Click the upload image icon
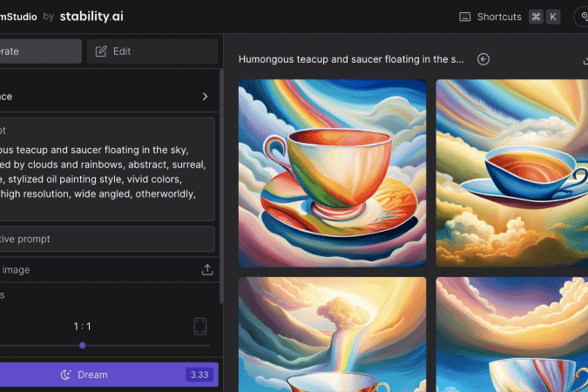The height and width of the screenshot is (392, 588). coord(207,270)
